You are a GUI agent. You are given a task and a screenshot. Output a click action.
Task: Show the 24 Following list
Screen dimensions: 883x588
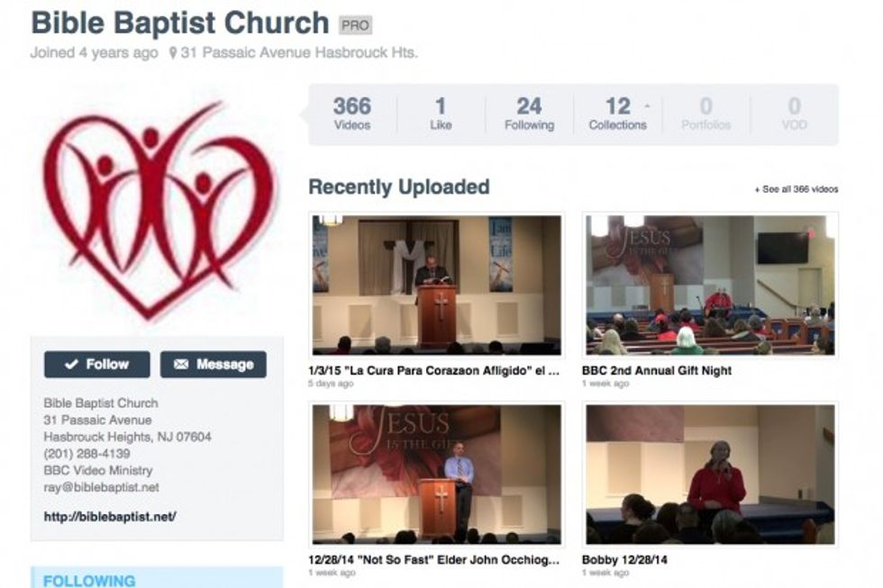(529, 114)
